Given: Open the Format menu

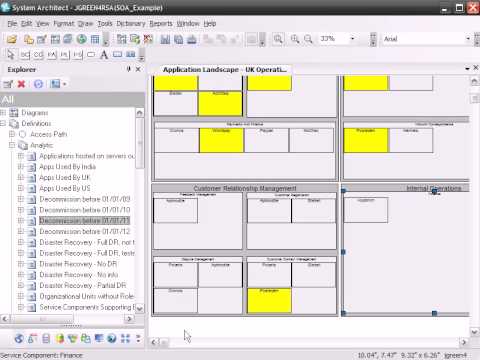Looking at the screenshot, I should coord(64,24).
